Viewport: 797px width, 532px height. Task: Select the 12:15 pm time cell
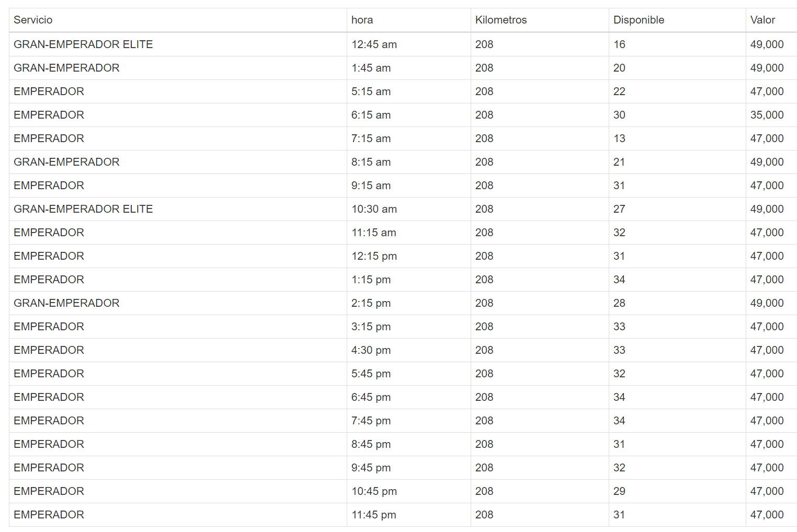pos(374,256)
